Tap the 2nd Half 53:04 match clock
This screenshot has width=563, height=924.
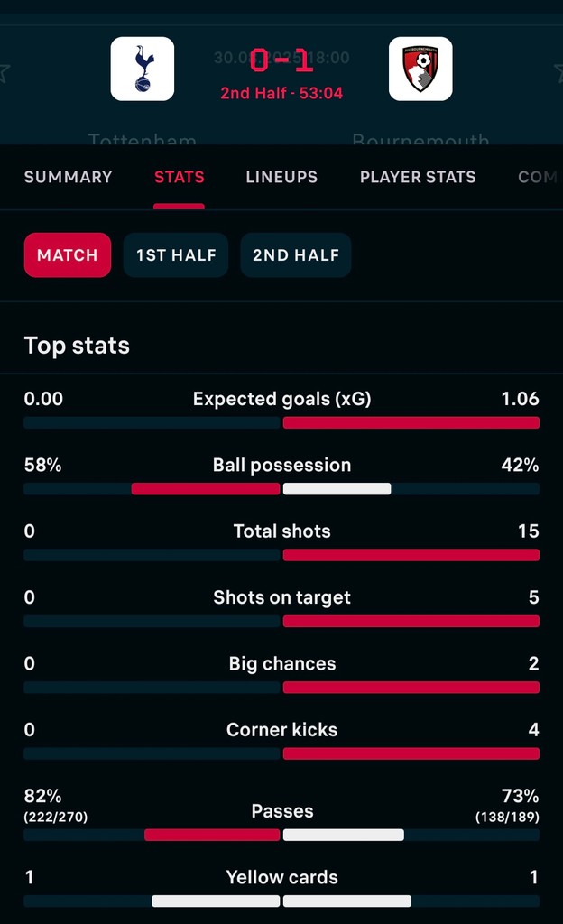click(281, 93)
